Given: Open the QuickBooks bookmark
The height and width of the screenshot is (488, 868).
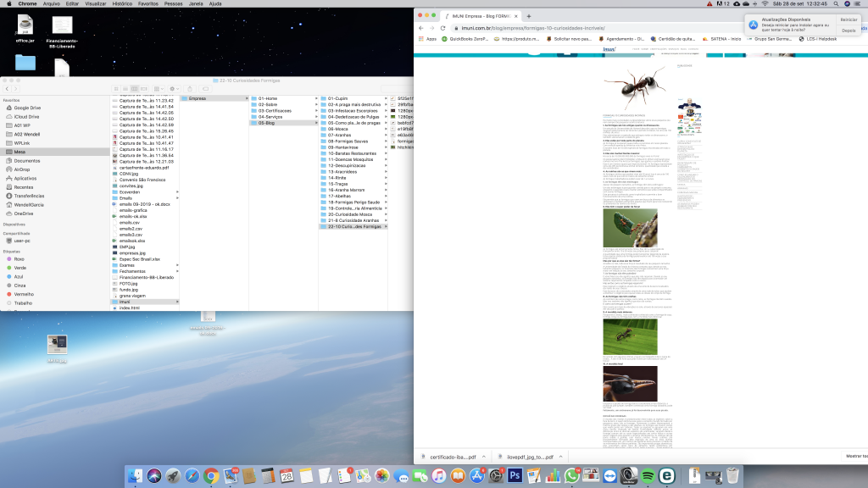Looking at the screenshot, I should [x=465, y=39].
